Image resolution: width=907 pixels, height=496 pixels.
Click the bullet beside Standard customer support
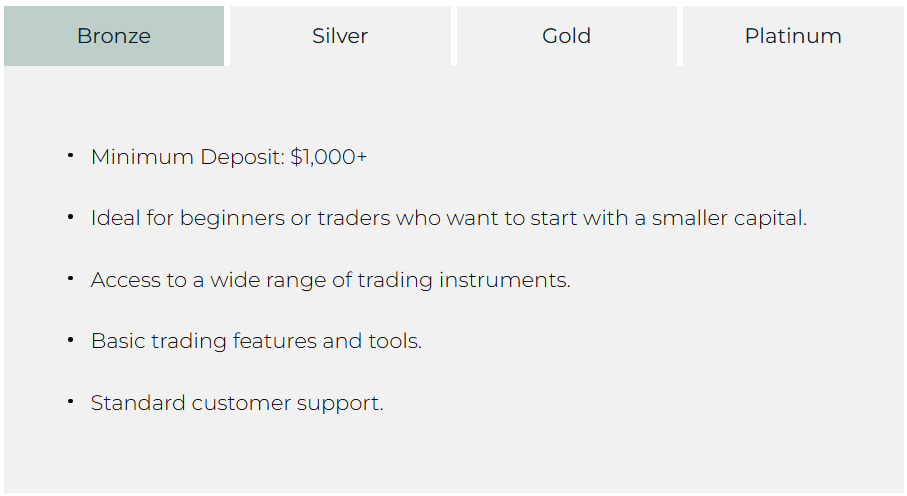point(70,401)
